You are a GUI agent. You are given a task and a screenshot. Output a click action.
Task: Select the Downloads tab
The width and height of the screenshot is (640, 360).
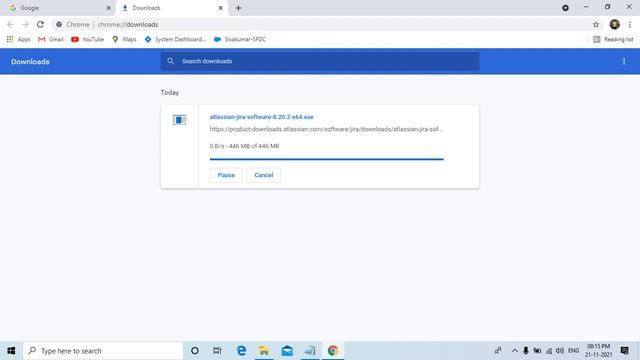click(171, 8)
